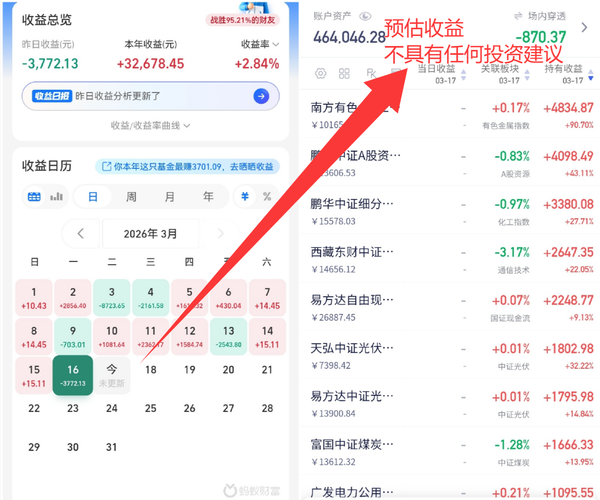Select the 周 tab in calendar
The width and height of the screenshot is (600, 500).
click(x=131, y=197)
